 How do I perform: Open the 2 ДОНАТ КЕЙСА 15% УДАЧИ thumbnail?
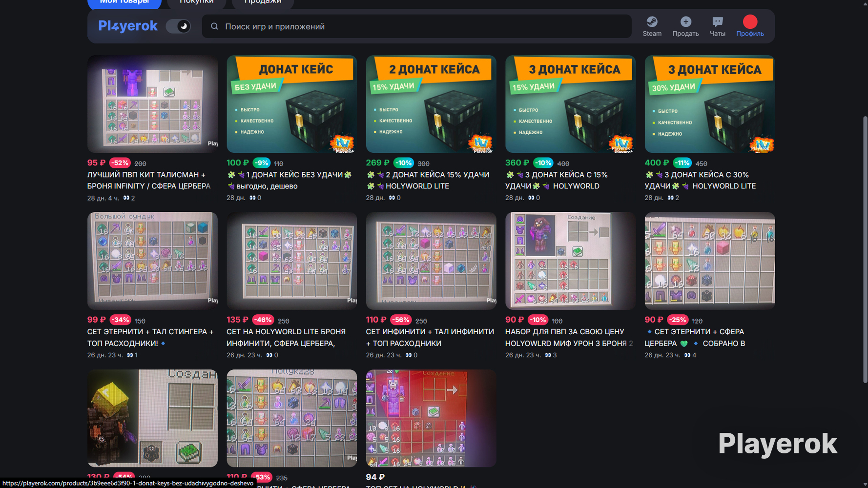click(x=431, y=104)
